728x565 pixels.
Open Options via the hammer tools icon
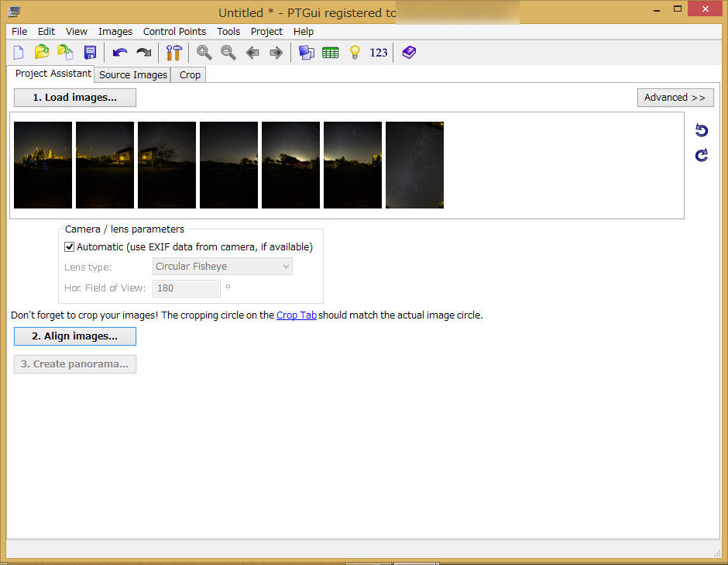[x=174, y=53]
